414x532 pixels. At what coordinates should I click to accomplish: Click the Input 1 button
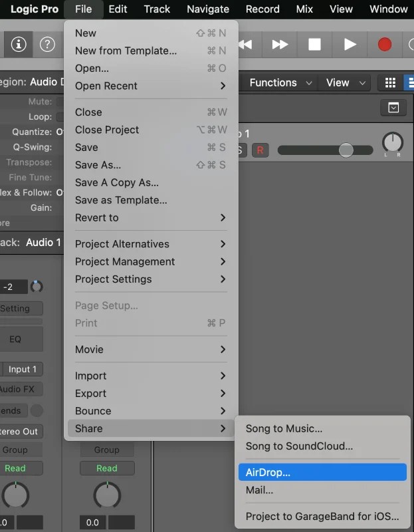[x=22, y=370]
